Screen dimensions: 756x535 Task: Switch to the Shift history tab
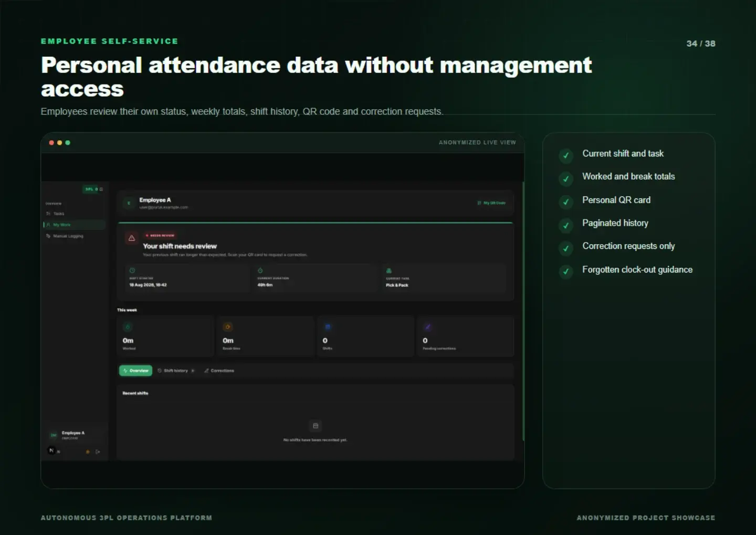point(176,371)
